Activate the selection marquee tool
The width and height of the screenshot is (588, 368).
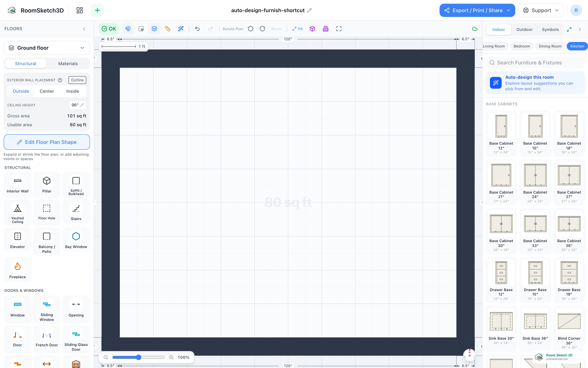point(141,29)
